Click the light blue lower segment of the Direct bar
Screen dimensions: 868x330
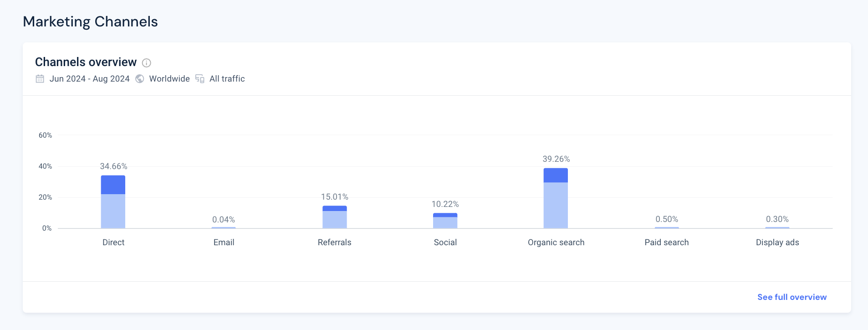113,211
